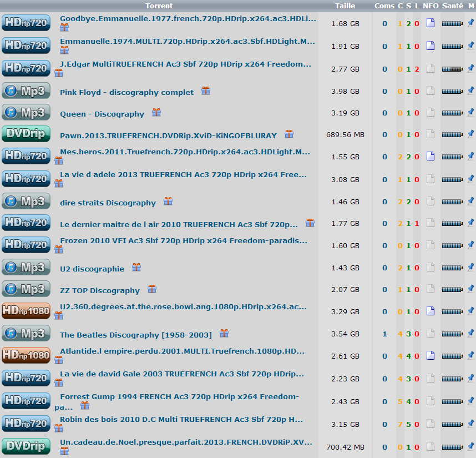Sort by Coms column header
476x458 pixels.
coord(384,6)
